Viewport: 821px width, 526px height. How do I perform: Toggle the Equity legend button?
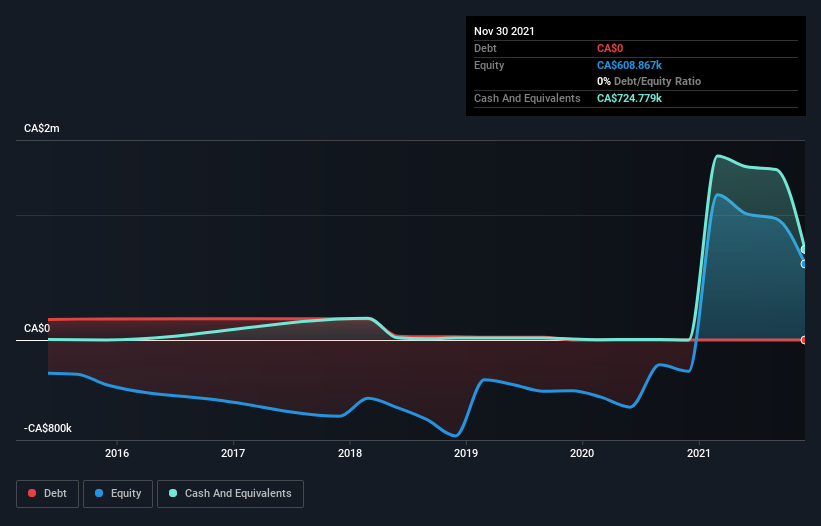pyautogui.click(x=118, y=494)
